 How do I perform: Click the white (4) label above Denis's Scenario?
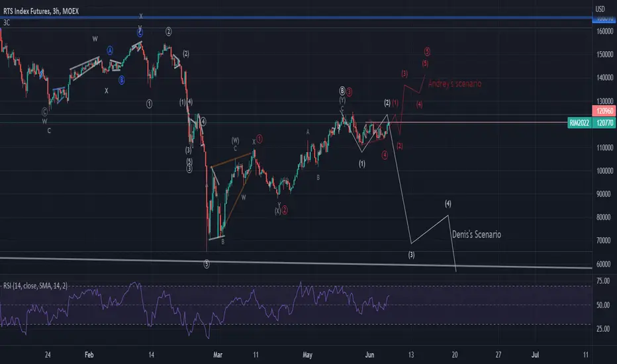448,203
